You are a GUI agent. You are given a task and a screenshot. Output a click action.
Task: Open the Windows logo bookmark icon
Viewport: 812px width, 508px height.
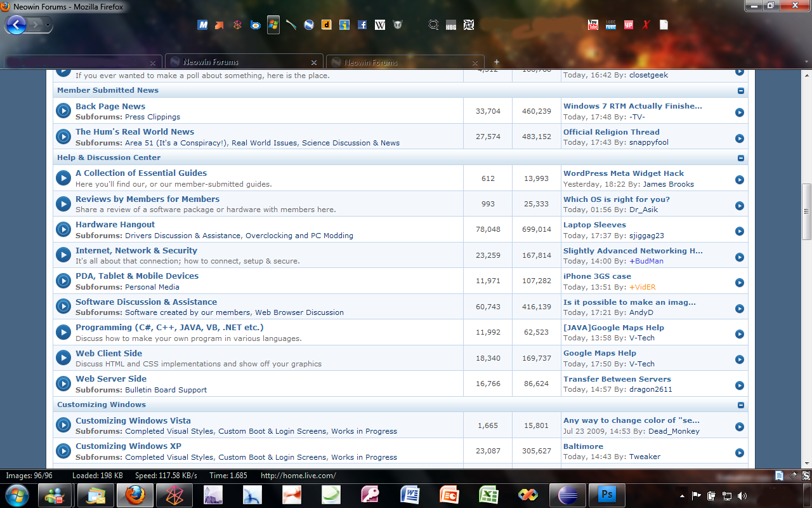(x=273, y=24)
